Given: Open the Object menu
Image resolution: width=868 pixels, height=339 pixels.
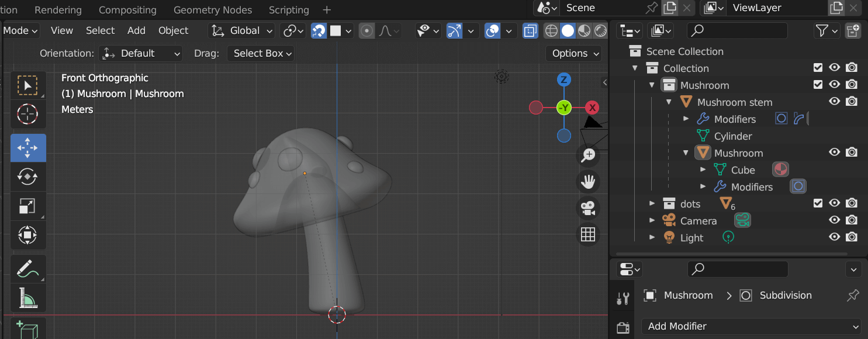Looking at the screenshot, I should point(174,30).
